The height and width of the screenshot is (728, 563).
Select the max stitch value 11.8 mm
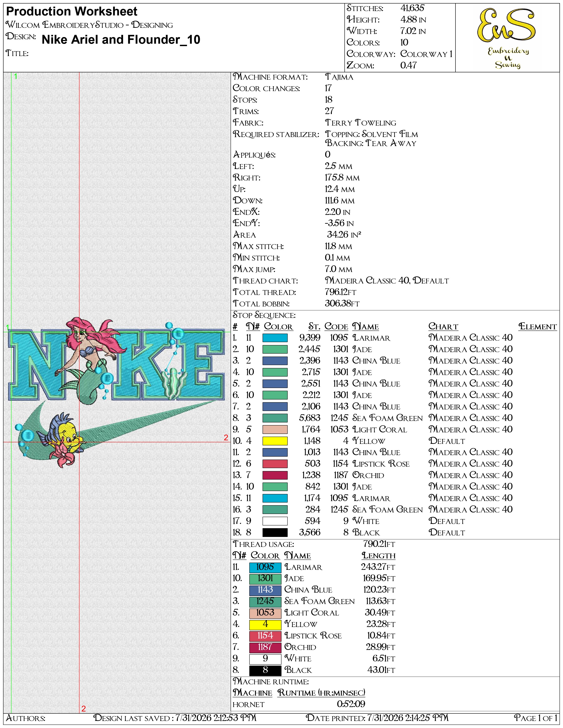(x=338, y=246)
